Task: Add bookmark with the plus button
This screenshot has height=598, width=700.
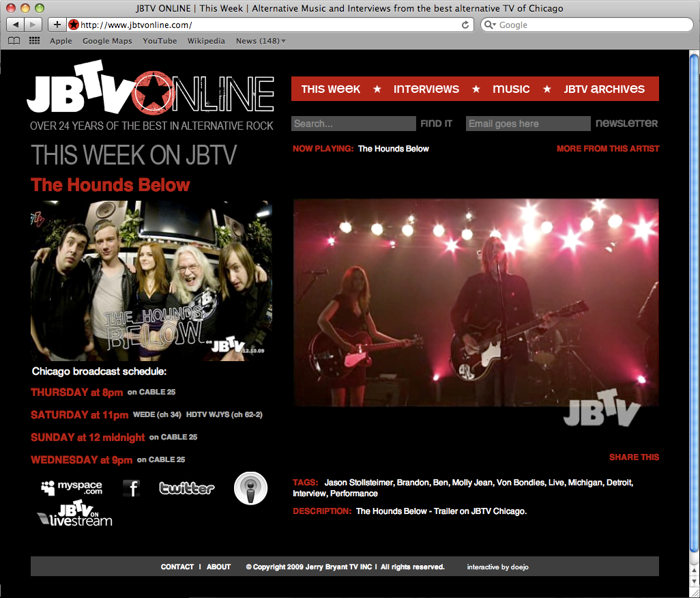Action: coord(57,25)
